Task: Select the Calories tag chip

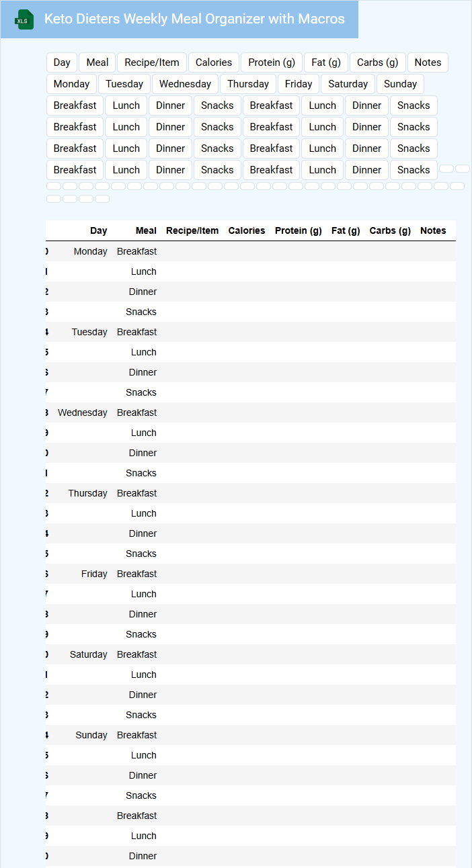Action: (214, 62)
